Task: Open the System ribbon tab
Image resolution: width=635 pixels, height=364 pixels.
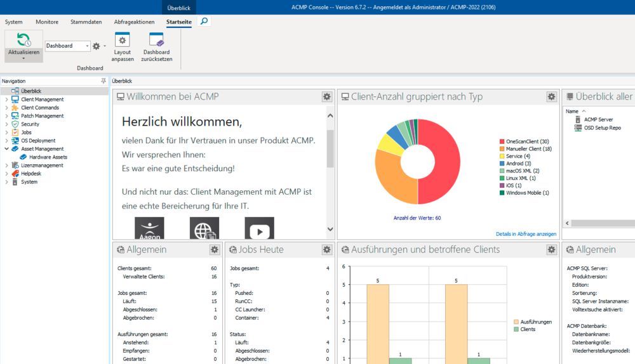Action: pos(14,22)
